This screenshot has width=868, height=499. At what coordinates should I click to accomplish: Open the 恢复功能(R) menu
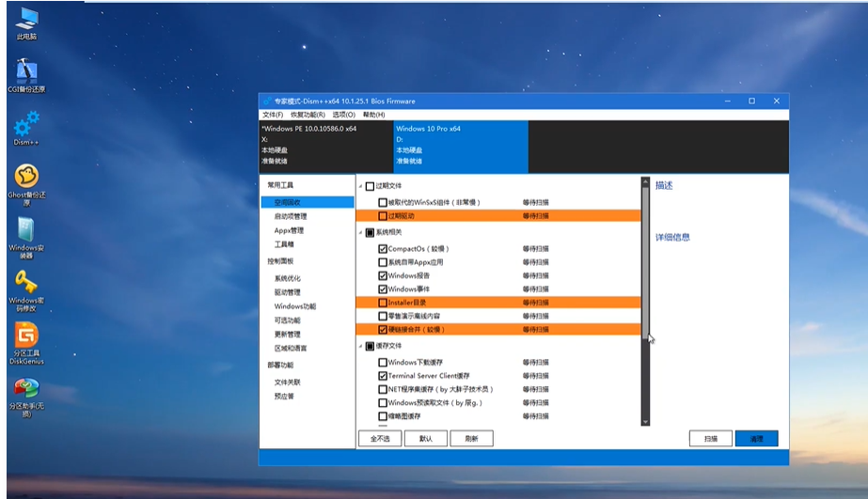coord(308,115)
